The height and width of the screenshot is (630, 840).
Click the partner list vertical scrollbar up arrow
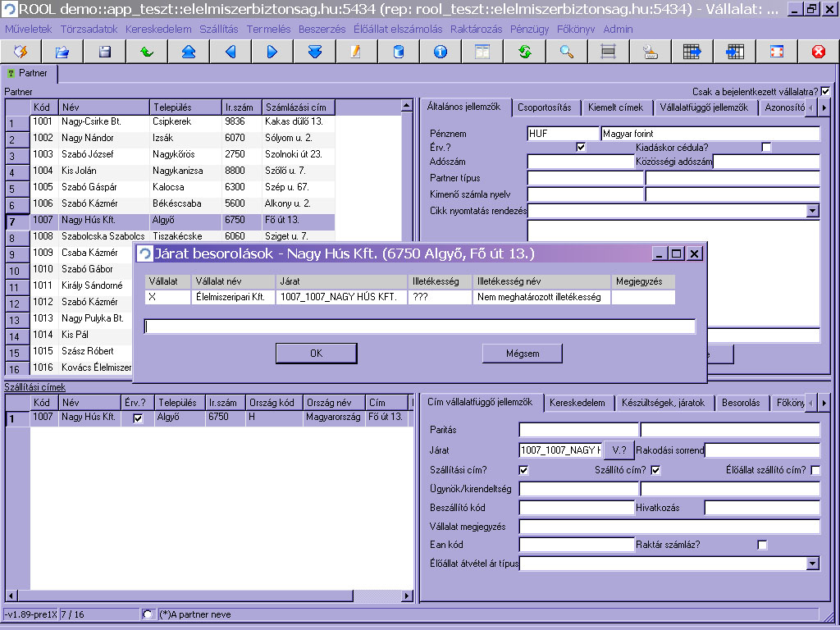406,107
